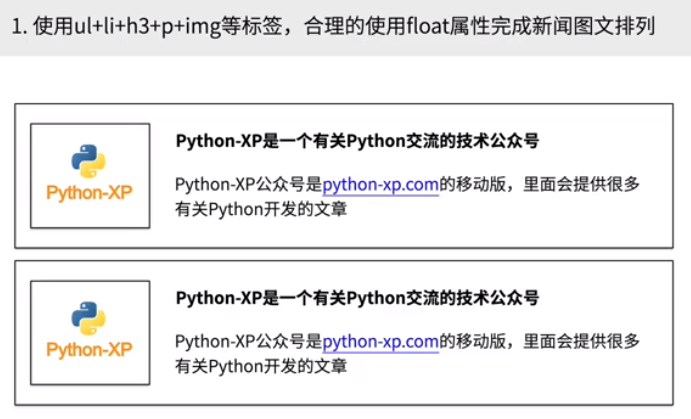Viewport: 691px width, 419px height.
Task: Click orange Python-XP logo text in first card
Action: pos(89,192)
